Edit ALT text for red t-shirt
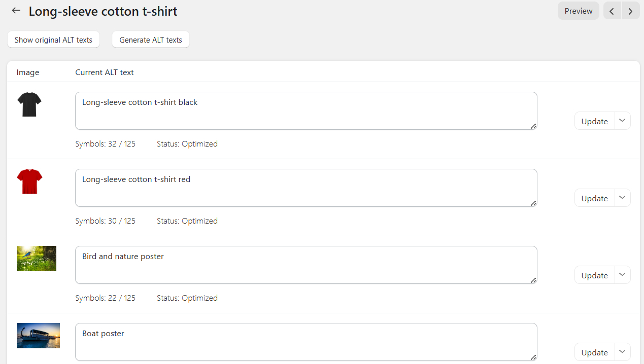644x364 pixels. point(306,188)
